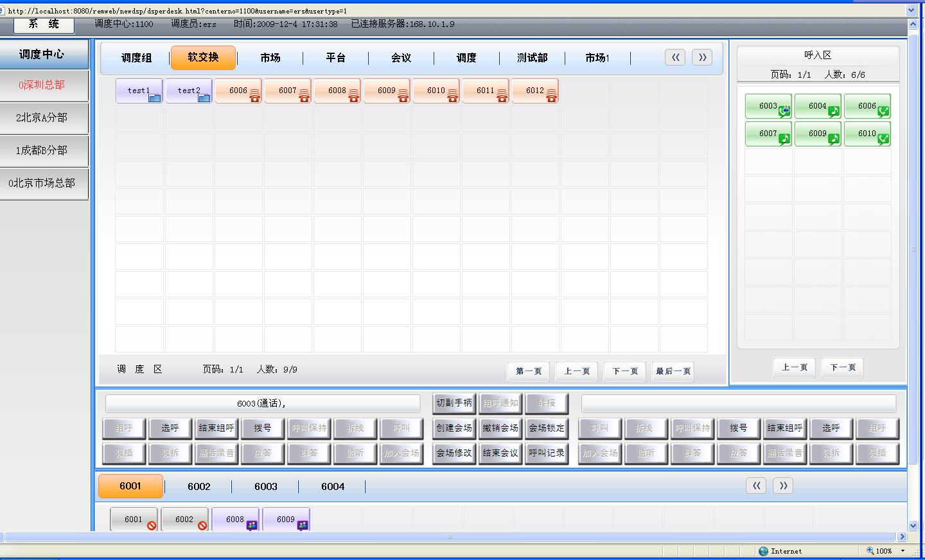Screen dimensions: 925x560
Task: Click the 结束会议 button
Action: tap(500, 453)
